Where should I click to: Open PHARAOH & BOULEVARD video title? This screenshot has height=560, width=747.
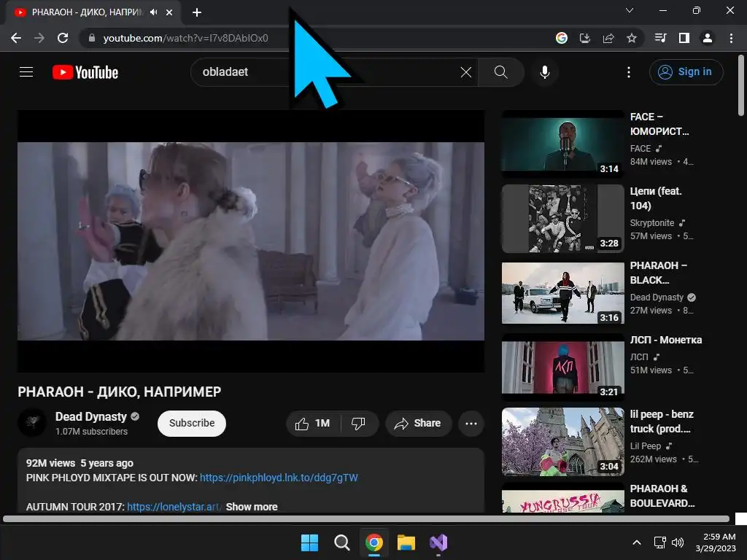(662, 496)
